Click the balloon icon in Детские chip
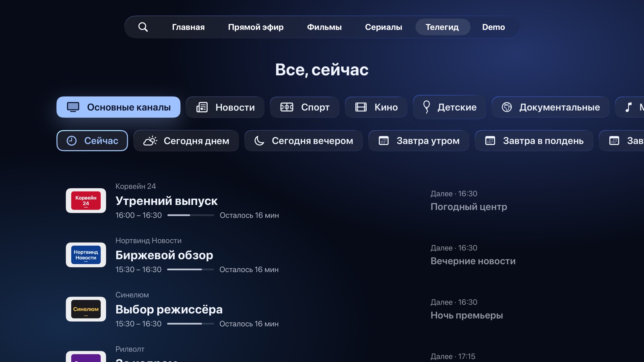The height and width of the screenshot is (362, 644). coord(427,107)
